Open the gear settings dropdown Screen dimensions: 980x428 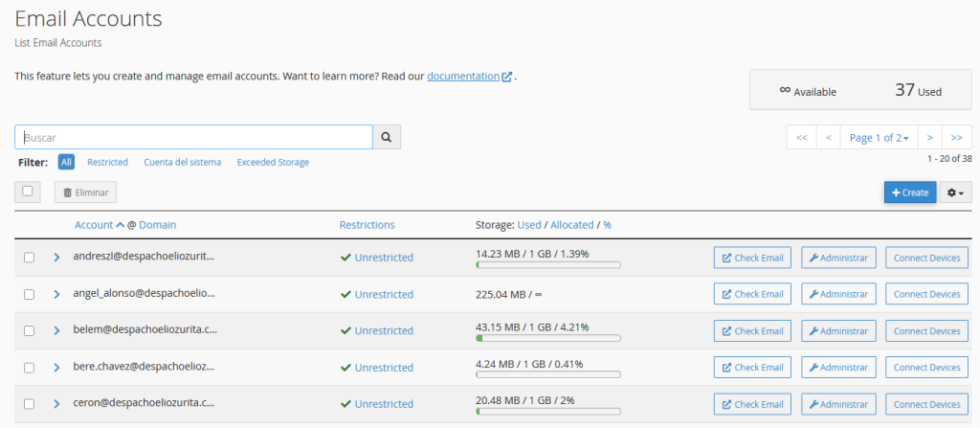point(955,192)
